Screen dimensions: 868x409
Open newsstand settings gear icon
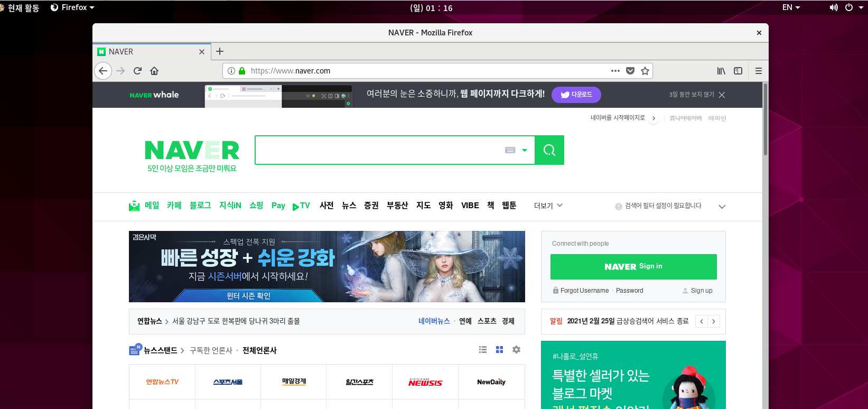click(x=517, y=350)
